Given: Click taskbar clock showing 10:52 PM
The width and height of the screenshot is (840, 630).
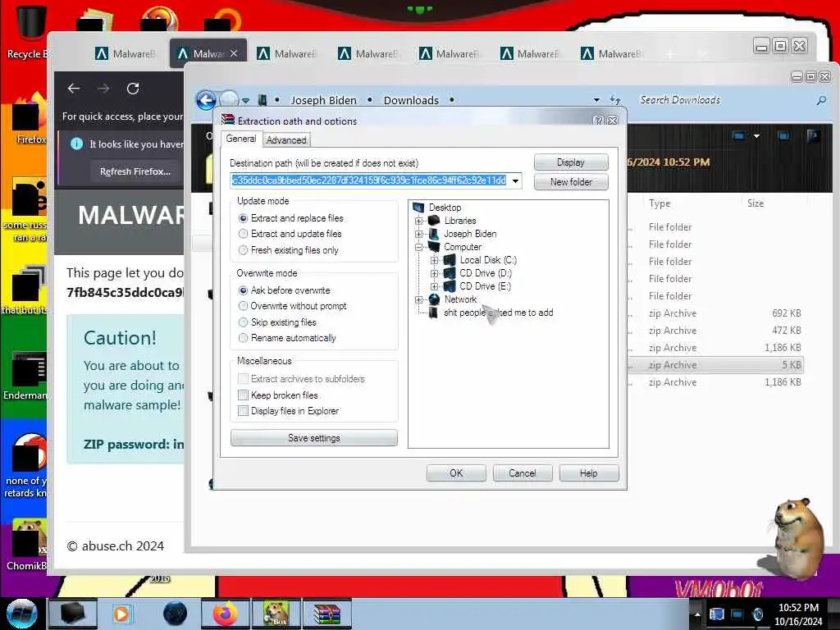Looking at the screenshot, I should pos(798,614).
